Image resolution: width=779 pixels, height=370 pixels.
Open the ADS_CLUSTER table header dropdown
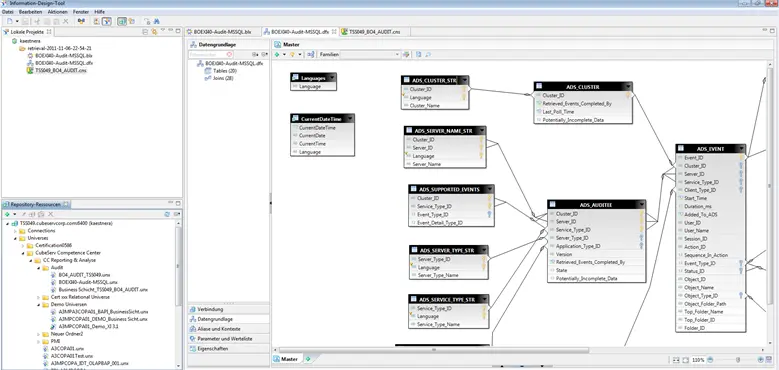pos(627,87)
